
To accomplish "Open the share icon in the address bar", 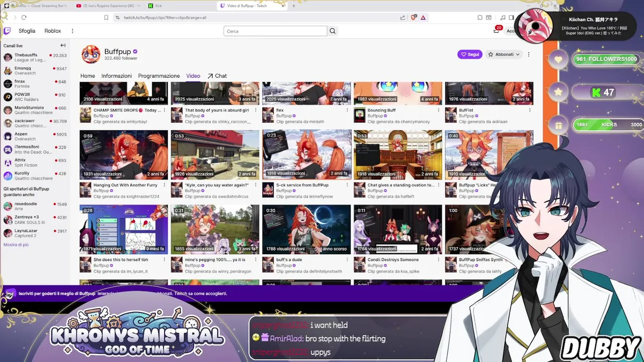I will 403,18.
